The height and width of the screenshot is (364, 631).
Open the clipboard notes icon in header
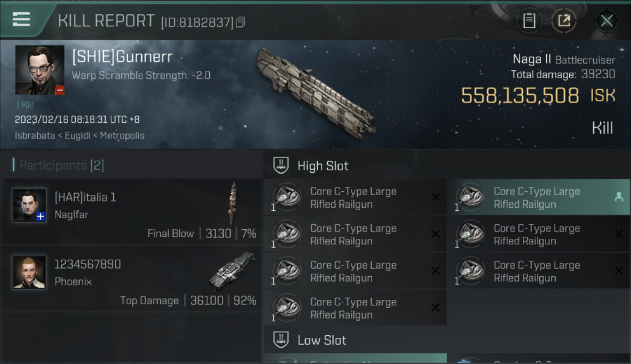point(529,20)
